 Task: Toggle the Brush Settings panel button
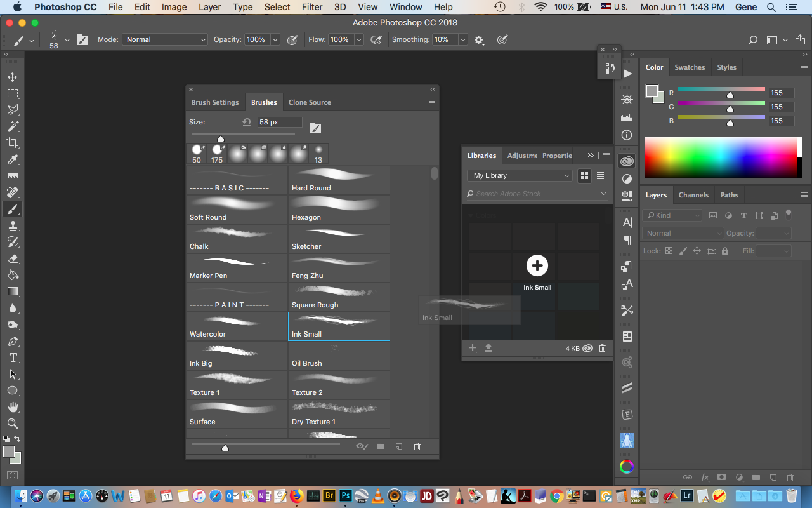(x=82, y=39)
